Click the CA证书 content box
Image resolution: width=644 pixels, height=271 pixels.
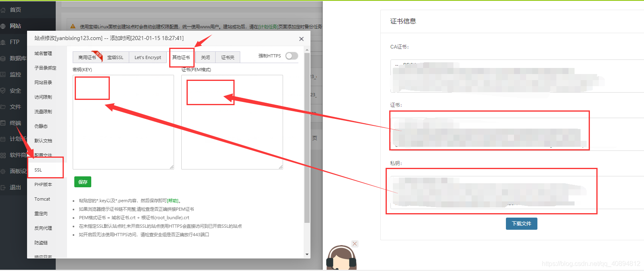click(517, 76)
